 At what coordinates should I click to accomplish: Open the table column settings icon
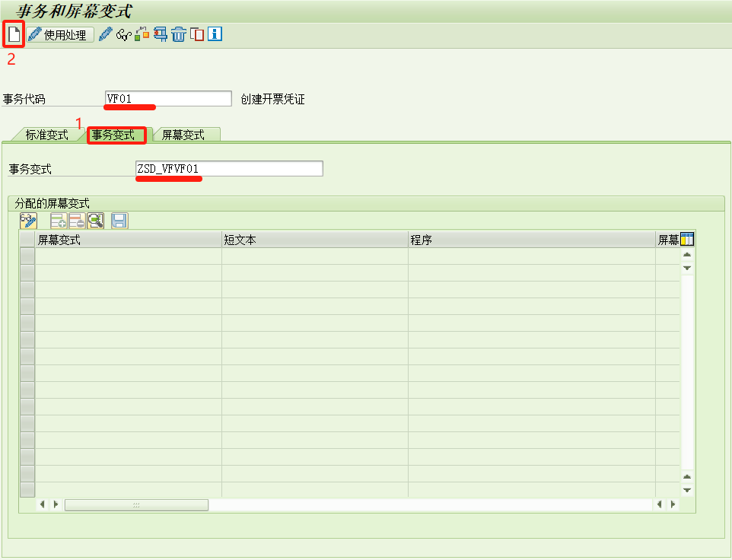687,240
